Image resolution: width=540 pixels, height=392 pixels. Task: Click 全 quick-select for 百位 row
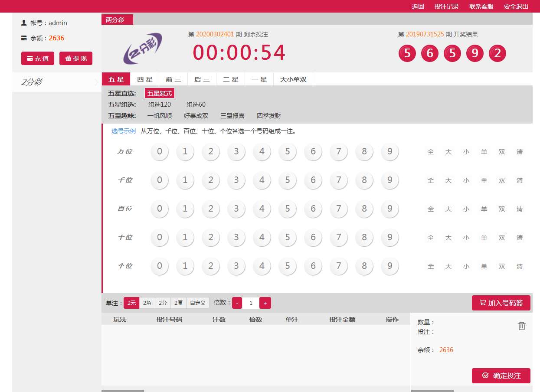tap(431, 209)
